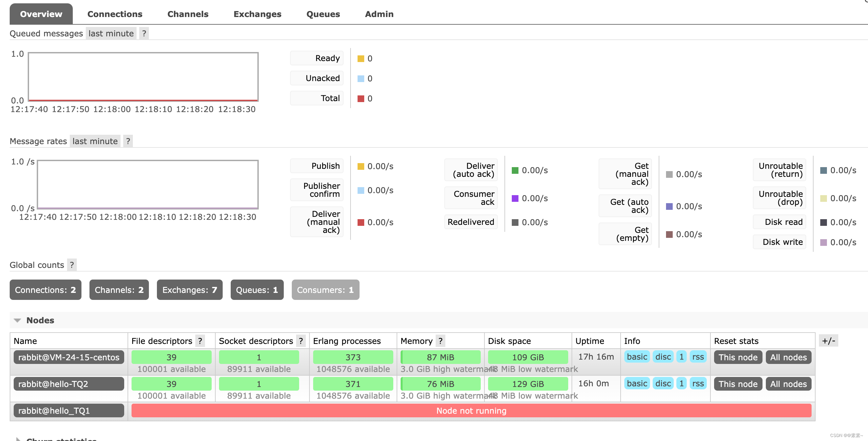Toggle the Ready series yellow swatch
This screenshot has width=868, height=441.
coord(361,59)
